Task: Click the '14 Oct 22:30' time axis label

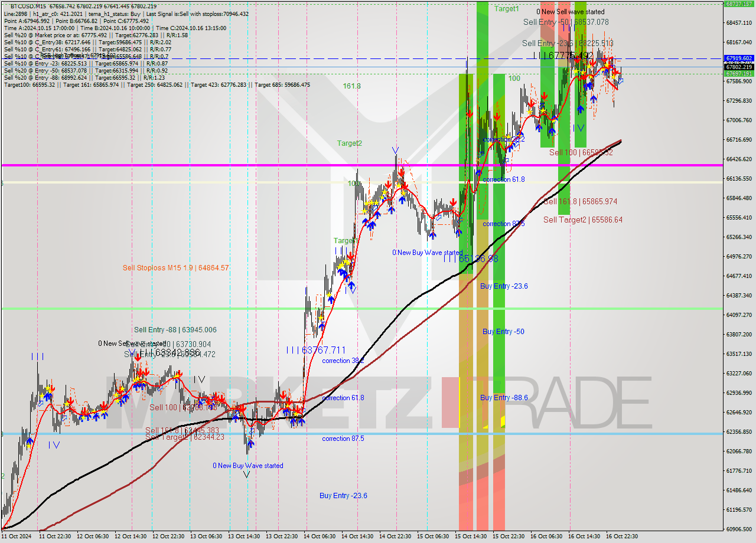Action: pyautogui.click(x=396, y=537)
